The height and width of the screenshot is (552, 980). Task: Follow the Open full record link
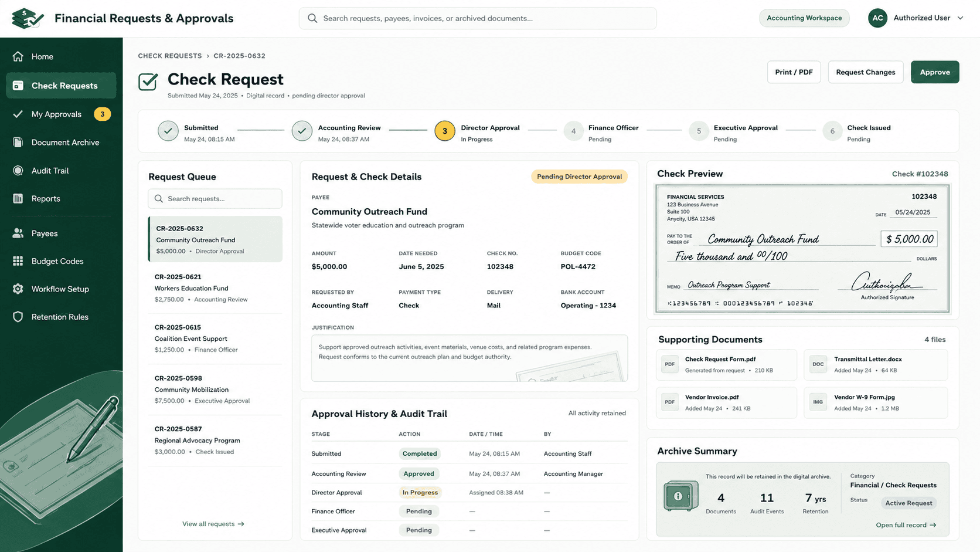coord(906,525)
